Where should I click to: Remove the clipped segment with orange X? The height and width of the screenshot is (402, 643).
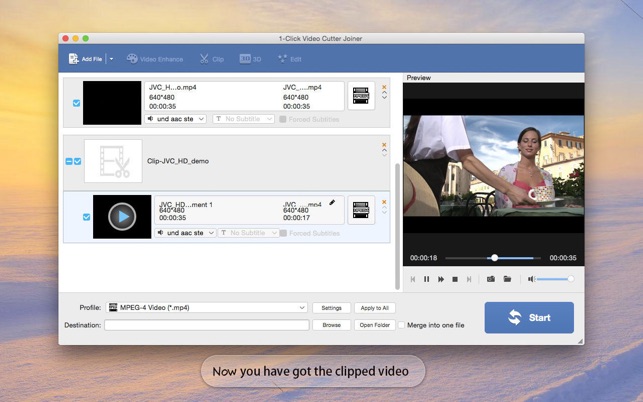point(384,201)
